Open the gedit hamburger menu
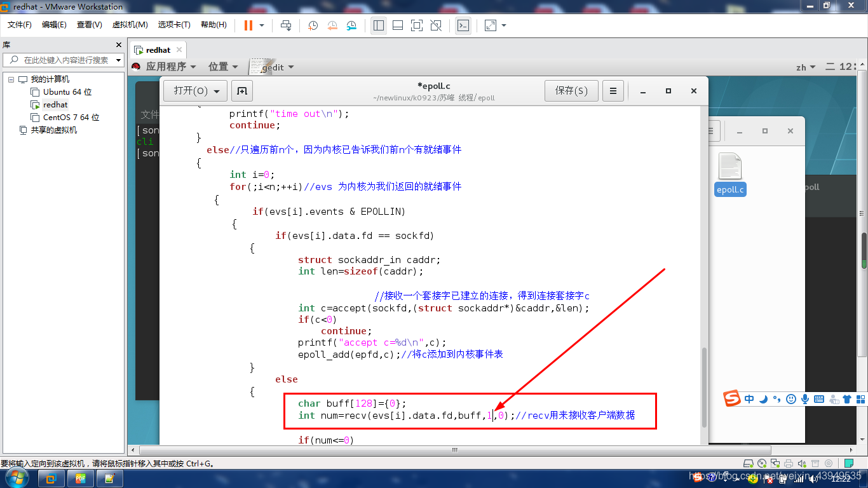868x488 pixels. pyautogui.click(x=613, y=91)
